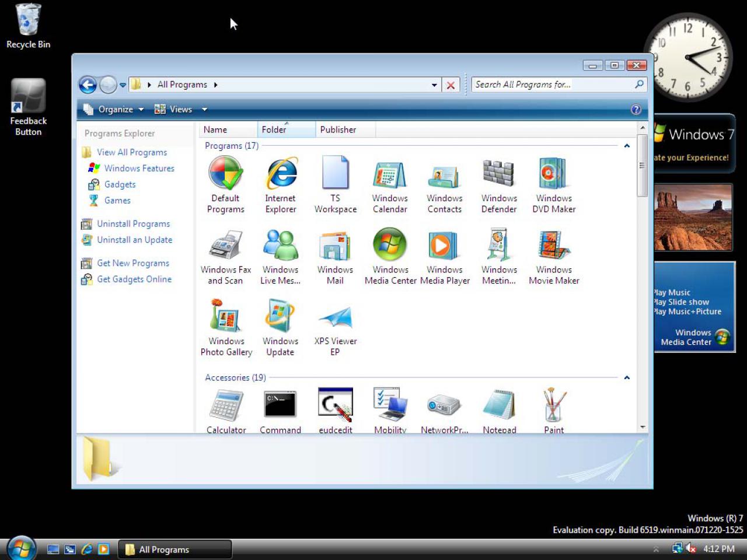Click the clock showing 4:12 PM

point(719,549)
